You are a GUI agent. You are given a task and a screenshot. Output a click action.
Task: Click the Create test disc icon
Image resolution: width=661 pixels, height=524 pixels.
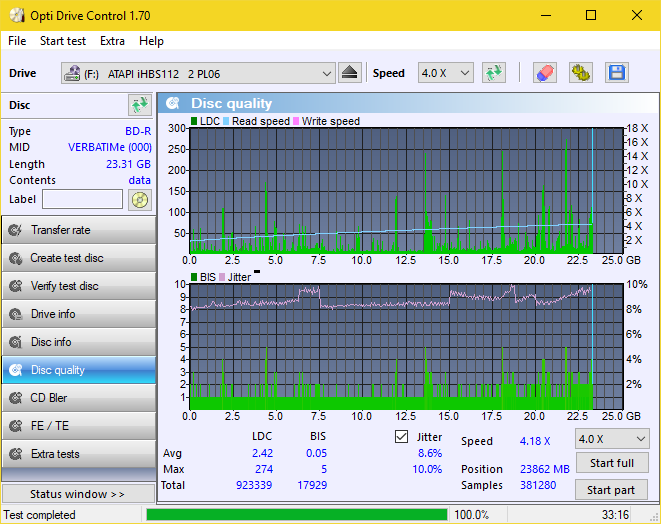[16, 258]
